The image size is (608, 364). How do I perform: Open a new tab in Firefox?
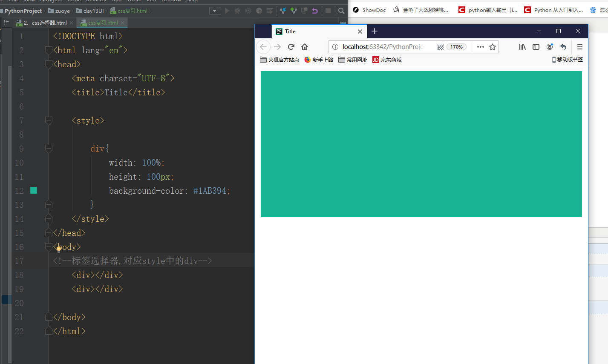coord(375,31)
